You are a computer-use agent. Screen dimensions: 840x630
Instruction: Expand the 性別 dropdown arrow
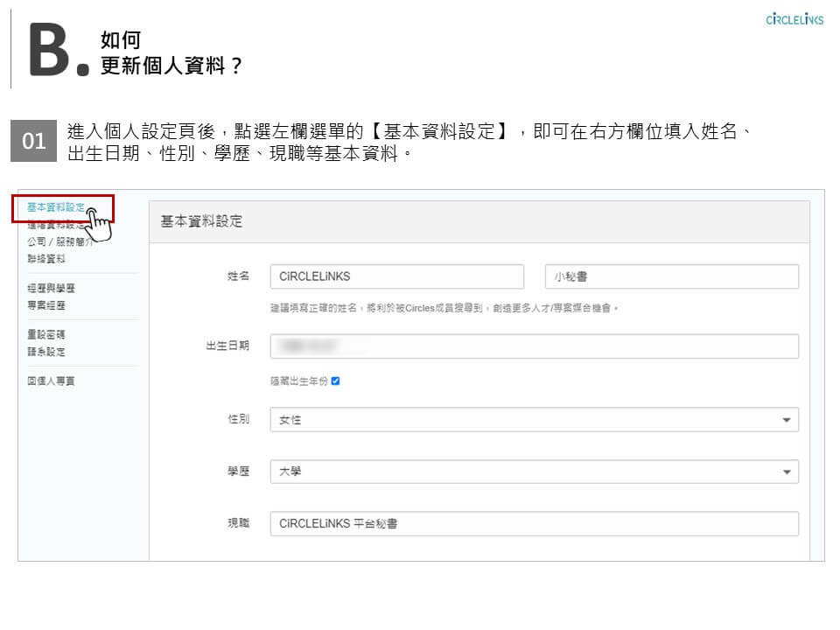click(785, 420)
